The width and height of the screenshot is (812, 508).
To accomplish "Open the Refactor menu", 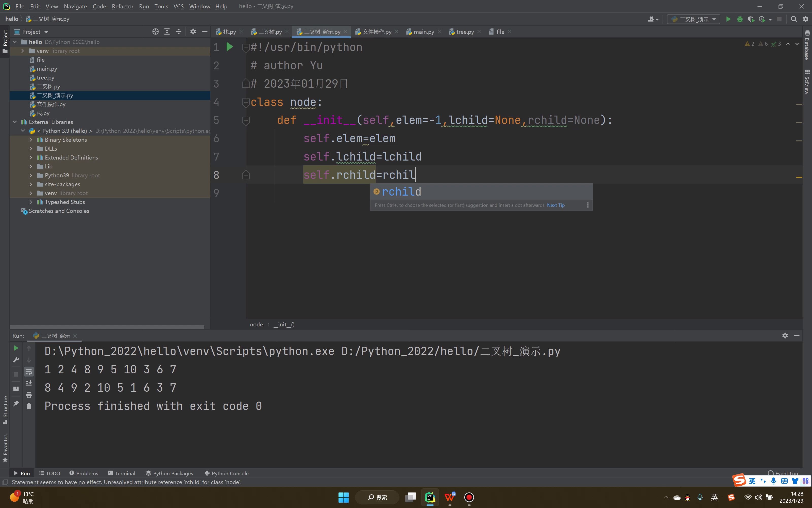I will pyautogui.click(x=123, y=6).
